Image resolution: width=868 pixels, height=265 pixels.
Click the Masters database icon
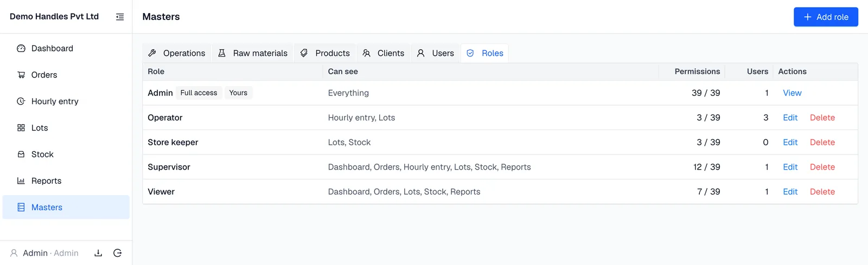click(x=21, y=207)
